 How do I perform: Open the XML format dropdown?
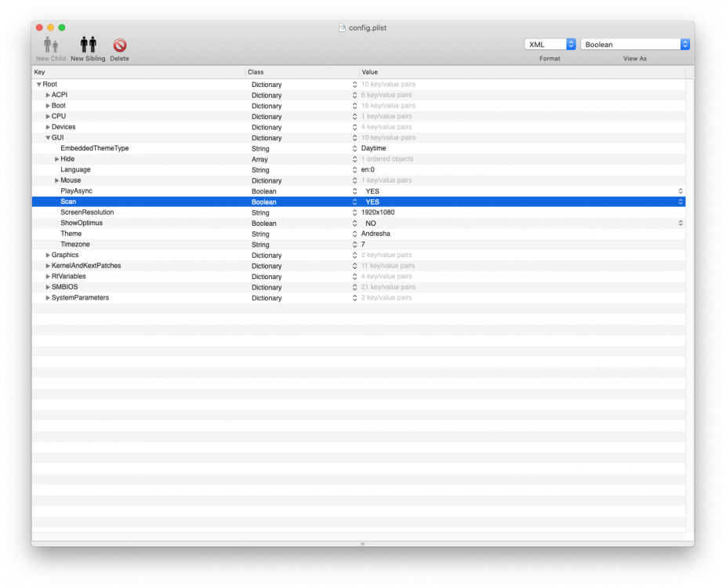pos(550,45)
